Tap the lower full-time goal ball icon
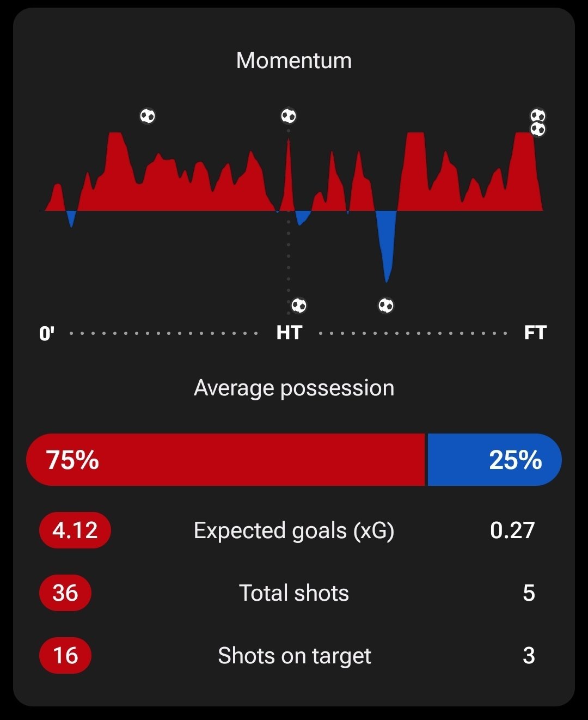This screenshot has width=588, height=720. (x=538, y=129)
